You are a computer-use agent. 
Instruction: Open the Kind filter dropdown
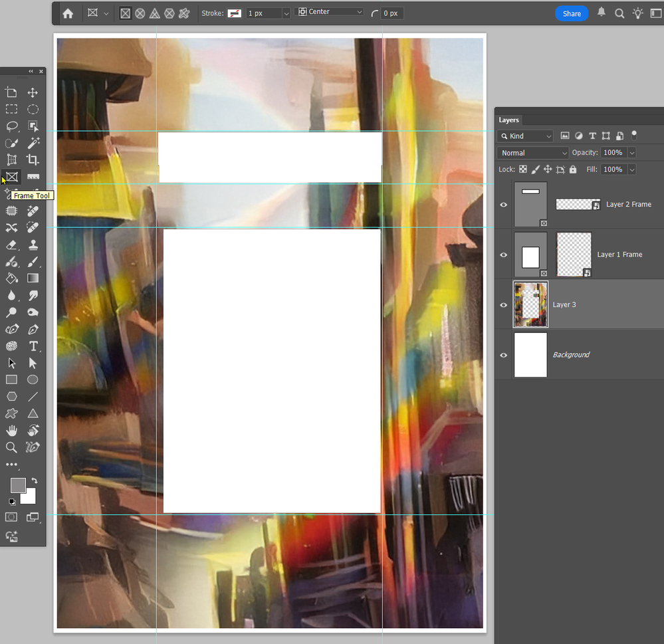525,136
